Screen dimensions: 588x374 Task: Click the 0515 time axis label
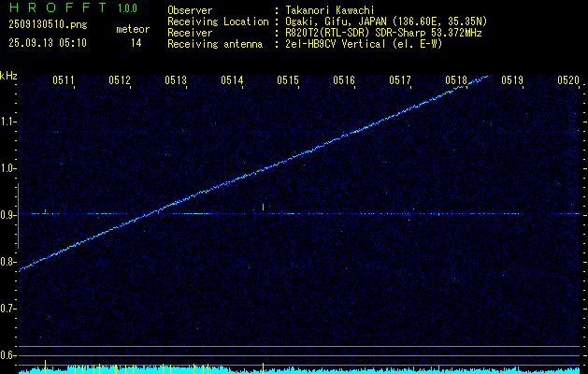coord(288,79)
